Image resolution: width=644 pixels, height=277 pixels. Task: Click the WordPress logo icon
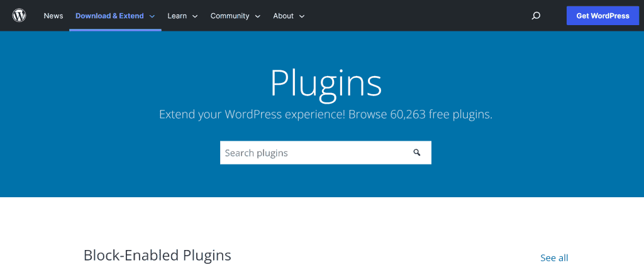(x=19, y=16)
